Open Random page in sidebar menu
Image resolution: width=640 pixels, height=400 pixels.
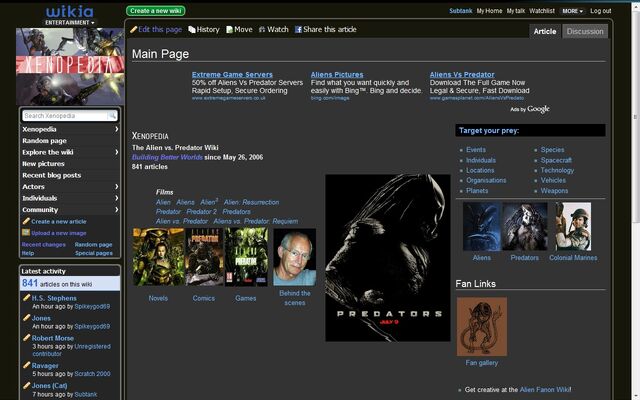(44, 140)
